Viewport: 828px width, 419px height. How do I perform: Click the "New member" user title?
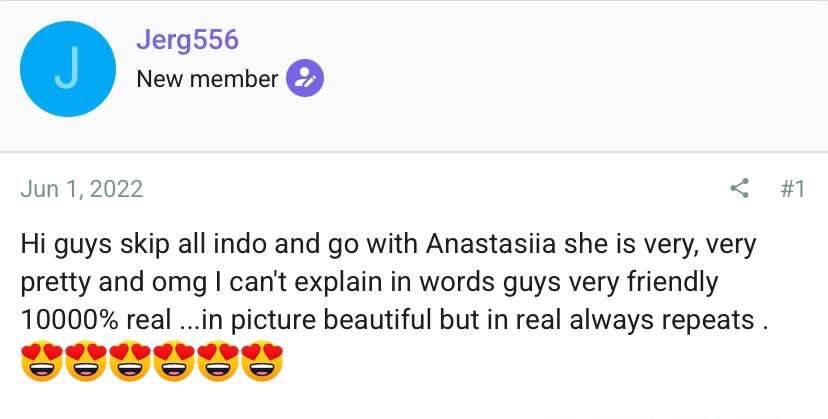point(206,78)
